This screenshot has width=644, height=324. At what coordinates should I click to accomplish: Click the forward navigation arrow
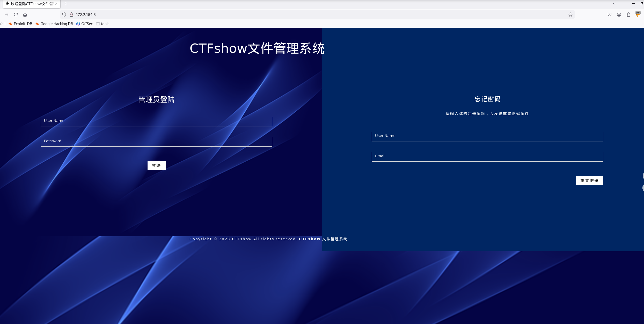pyautogui.click(x=6, y=15)
